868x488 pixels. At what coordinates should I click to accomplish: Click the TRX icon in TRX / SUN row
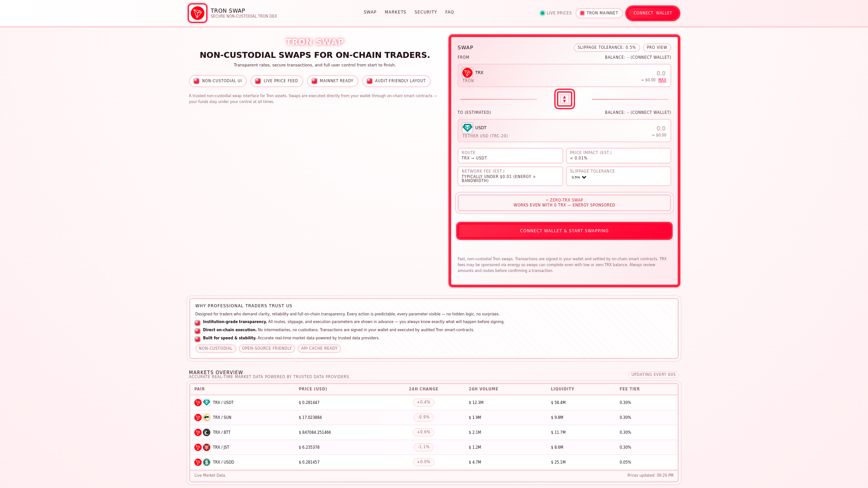click(198, 418)
